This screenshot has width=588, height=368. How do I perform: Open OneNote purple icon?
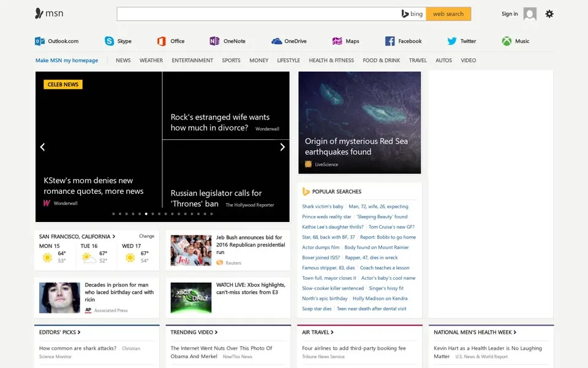(x=214, y=41)
